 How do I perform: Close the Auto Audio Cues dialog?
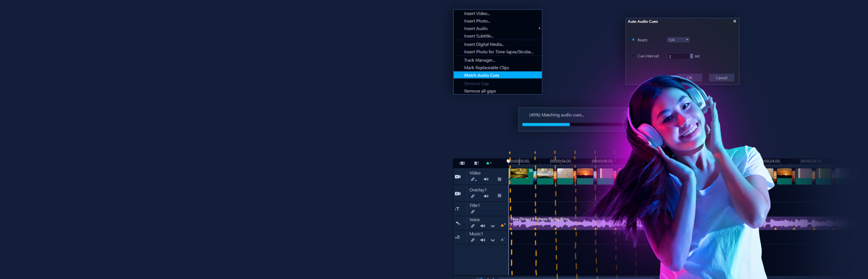735,21
